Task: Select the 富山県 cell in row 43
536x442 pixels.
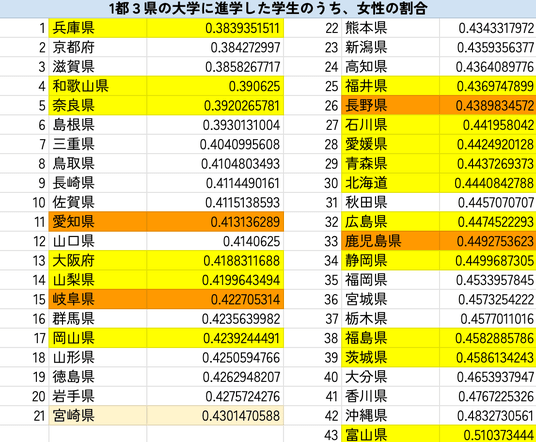Action: [390, 434]
